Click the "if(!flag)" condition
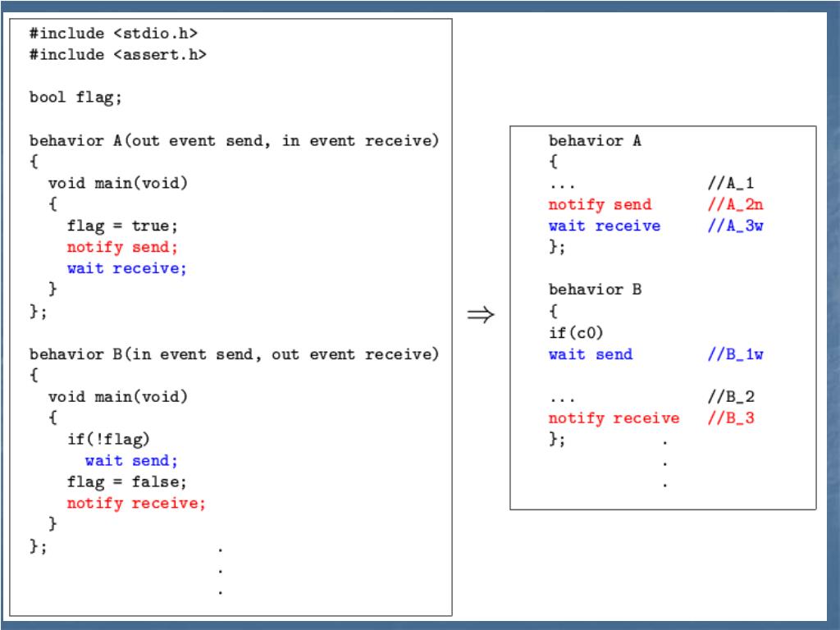The width and height of the screenshot is (840, 630). (108, 440)
